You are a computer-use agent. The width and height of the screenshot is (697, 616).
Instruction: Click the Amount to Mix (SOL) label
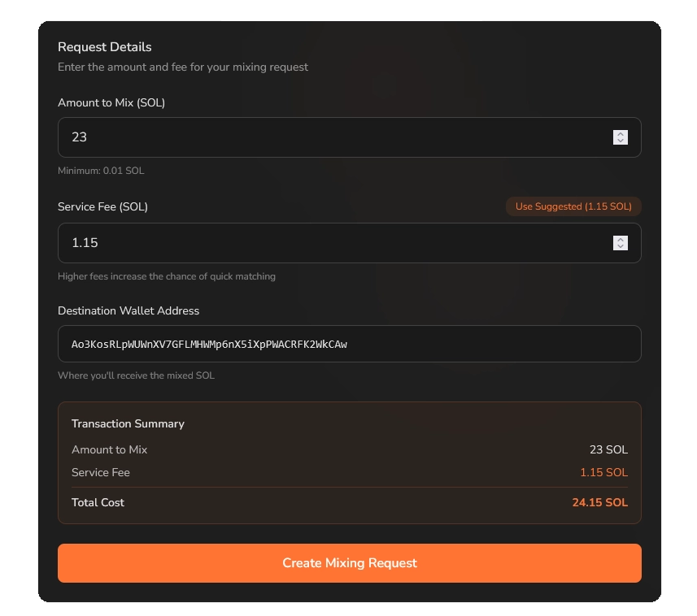pos(111,102)
